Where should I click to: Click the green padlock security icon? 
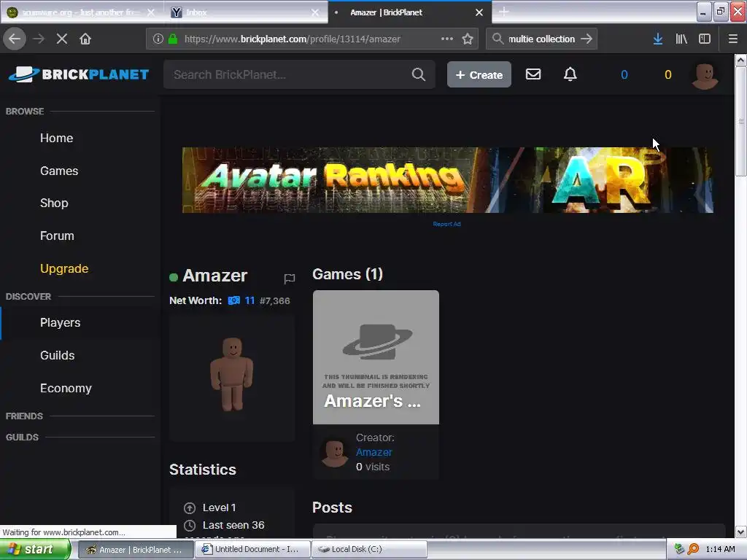point(173,39)
